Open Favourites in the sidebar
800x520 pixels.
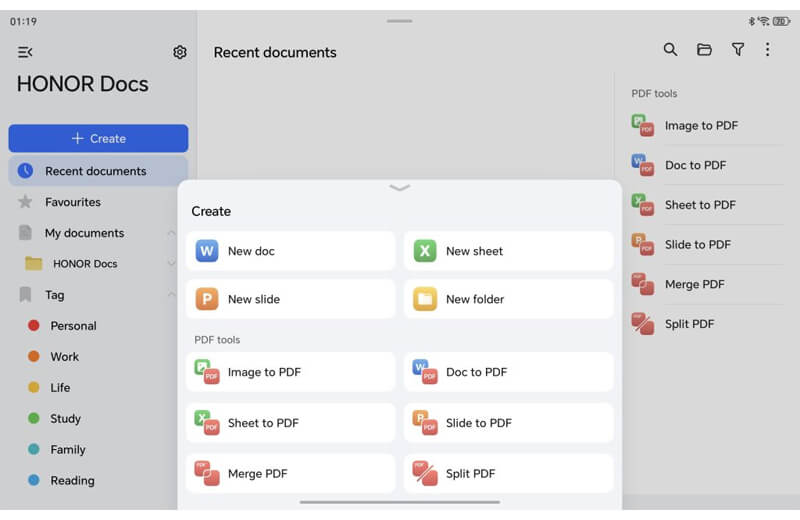73,202
